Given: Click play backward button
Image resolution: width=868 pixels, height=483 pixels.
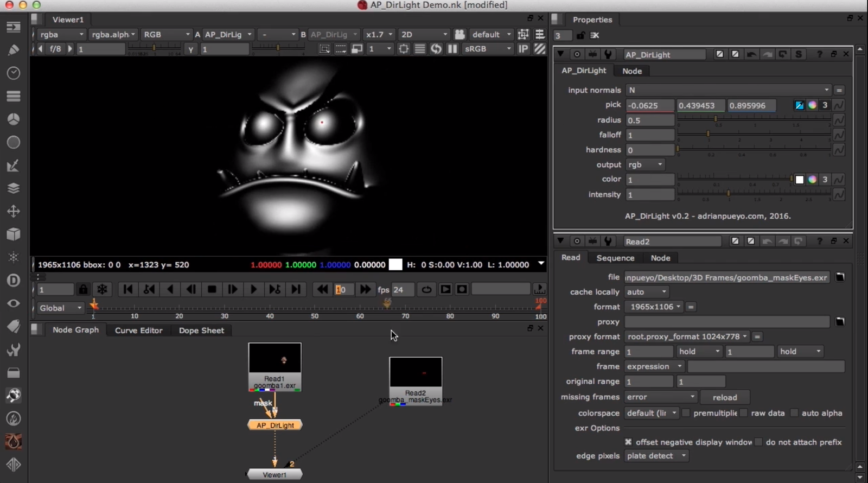Looking at the screenshot, I should point(170,289).
